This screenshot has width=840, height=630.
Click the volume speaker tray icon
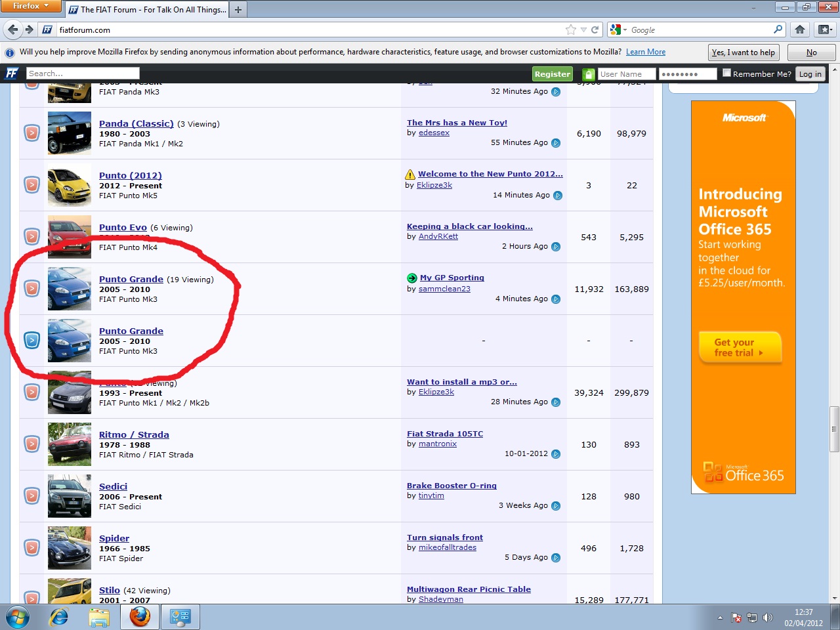(x=767, y=618)
